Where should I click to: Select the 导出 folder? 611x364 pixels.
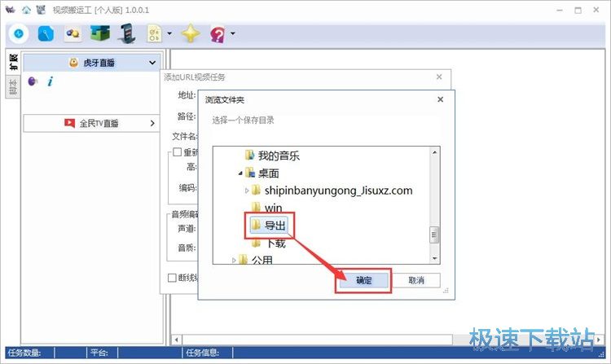pyautogui.click(x=269, y=225)
